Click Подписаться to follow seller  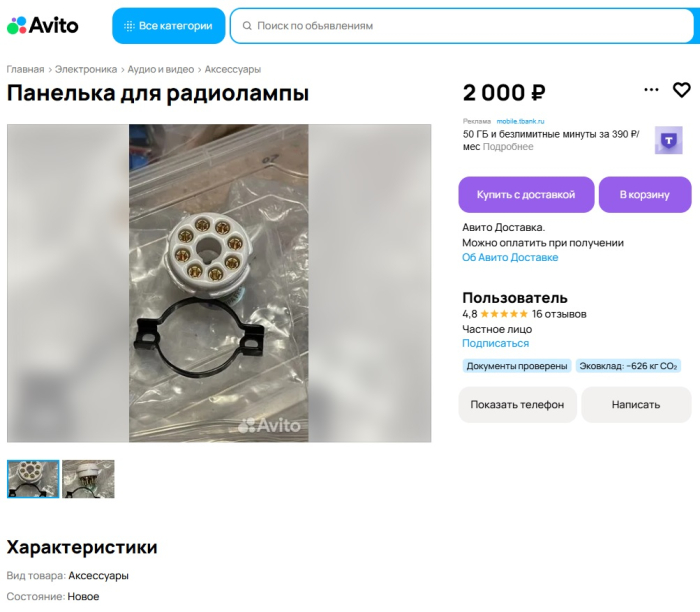coord(496,343)
